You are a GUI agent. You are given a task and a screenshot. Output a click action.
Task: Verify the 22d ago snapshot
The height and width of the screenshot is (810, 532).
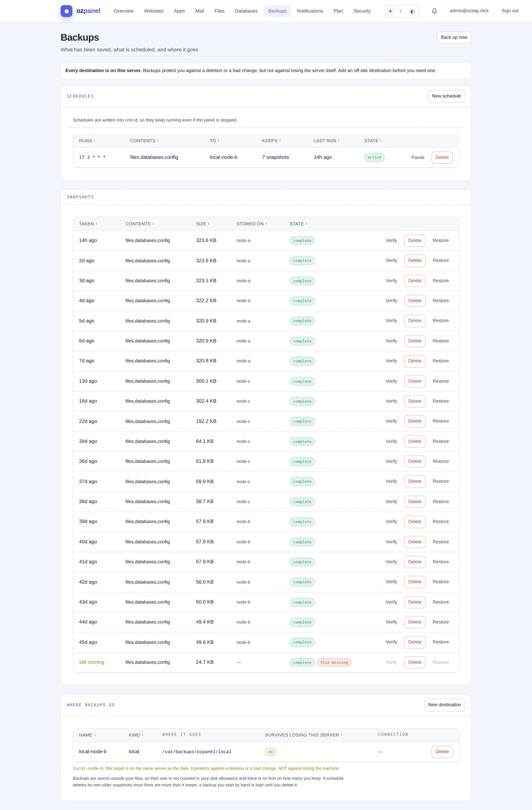[x=391, y=421]
